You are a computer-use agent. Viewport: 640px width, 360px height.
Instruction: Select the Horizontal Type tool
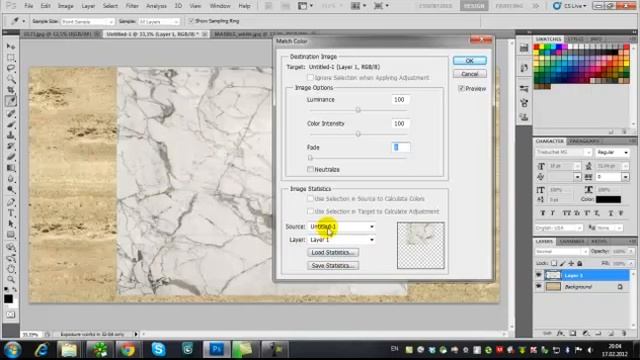(11, 213)
